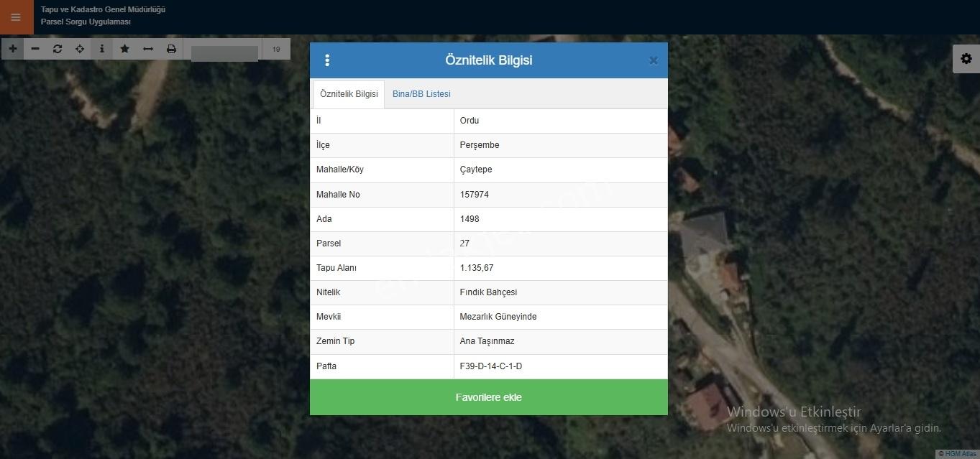Click the Tapu Alanı row label
Viewport: 980px width, 459px height.
pyautogui.click(x=336, y=268)
